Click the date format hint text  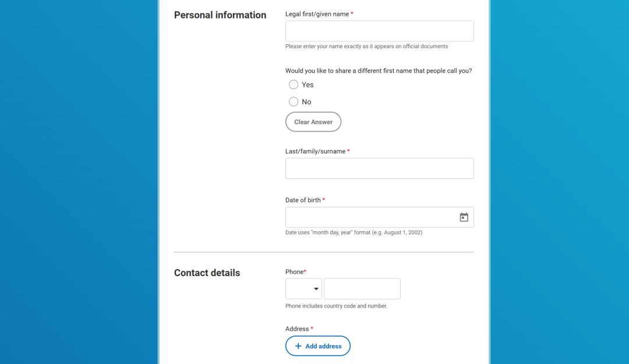(354, 232)
